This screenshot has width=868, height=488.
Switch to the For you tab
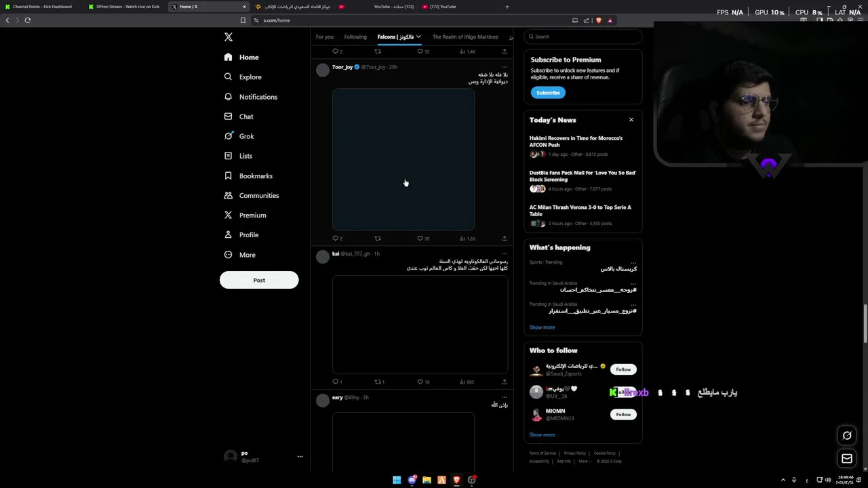click(x=324, y=37)
